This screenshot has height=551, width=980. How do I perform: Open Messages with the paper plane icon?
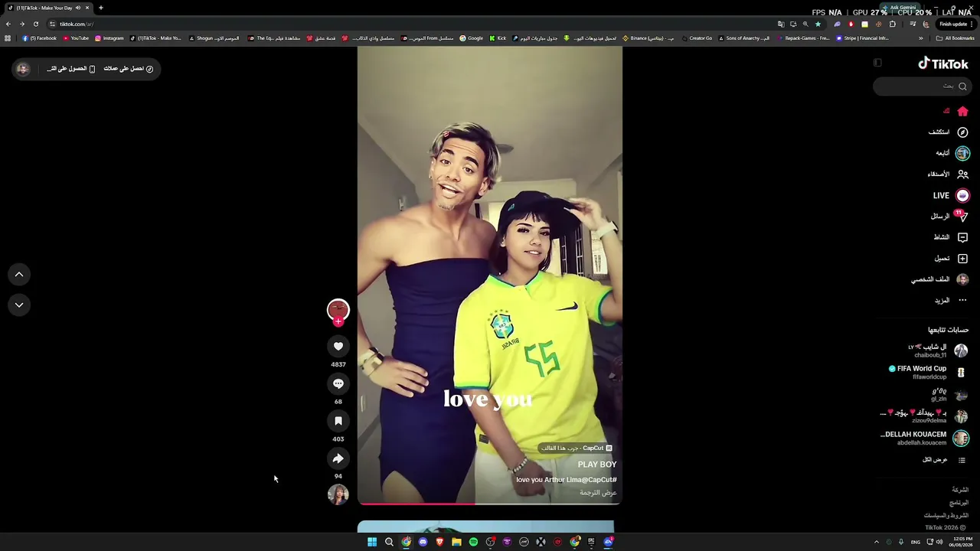(962, 217)
